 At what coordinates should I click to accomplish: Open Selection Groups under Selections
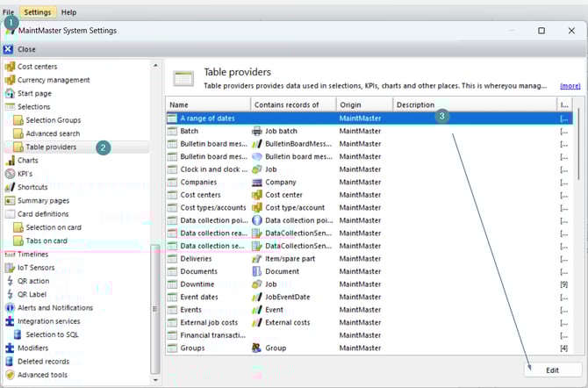point(53,120)
